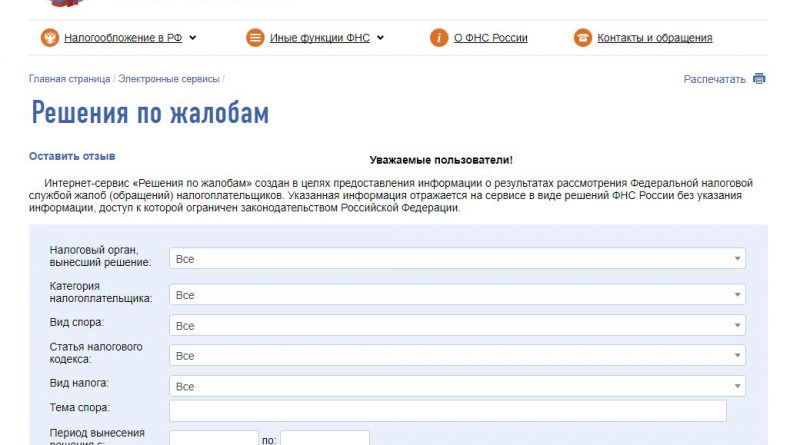Open the Статья налогового кодекса dropdown
Image resolution: width=800 pixels, height=445 pixels.
coord(457,355)
